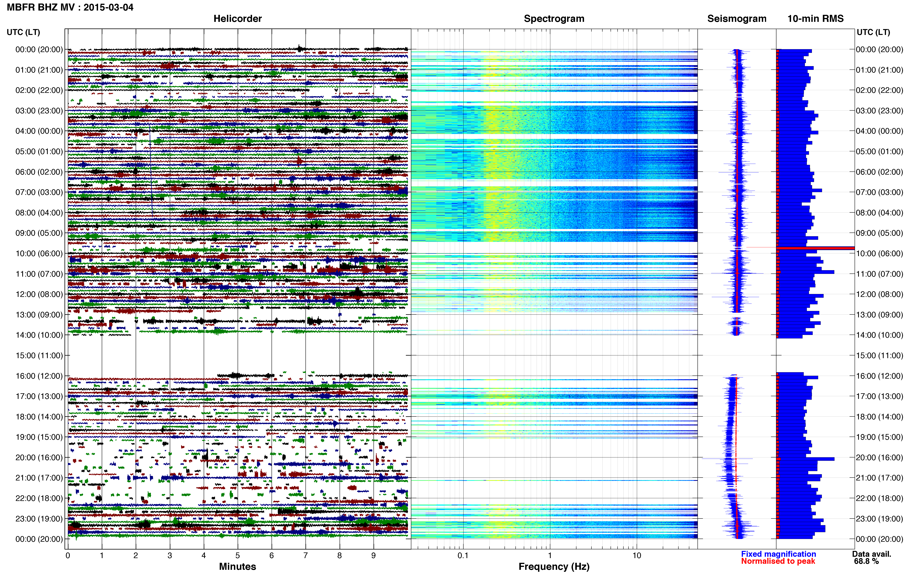Click the "Data avail." label

click(872, 554)
